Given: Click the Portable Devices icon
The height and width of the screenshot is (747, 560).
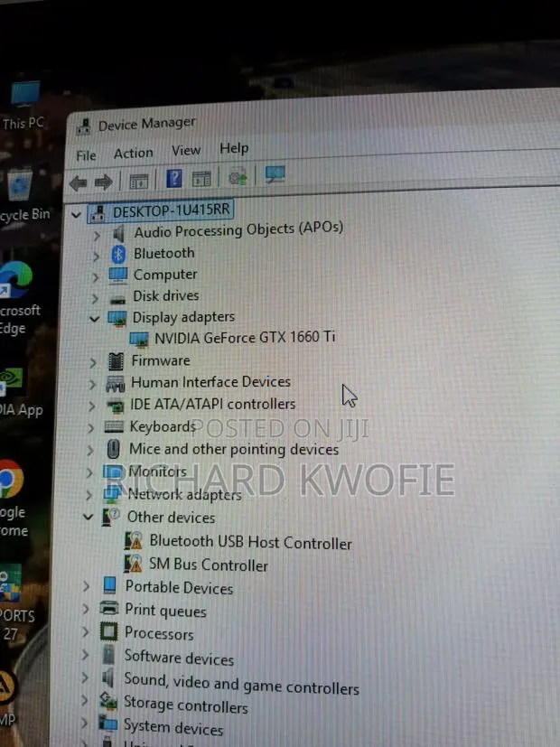Looking at the screenshot, I should [109, 585].
